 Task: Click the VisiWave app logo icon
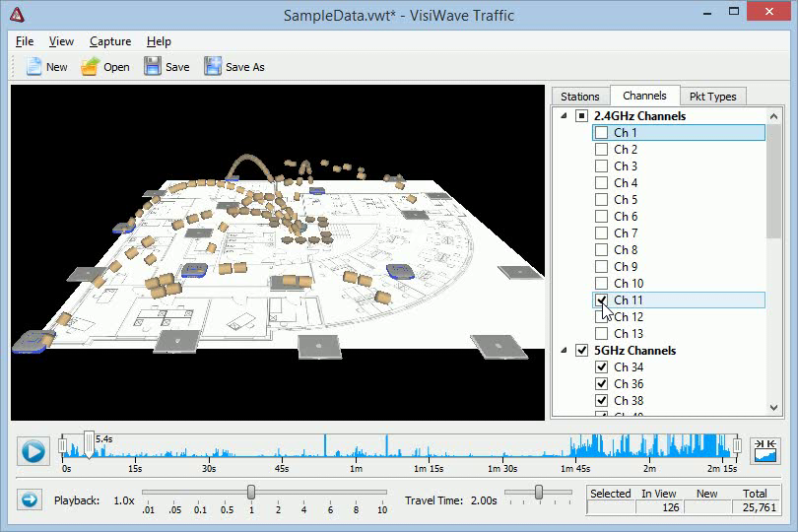point(17,15)
